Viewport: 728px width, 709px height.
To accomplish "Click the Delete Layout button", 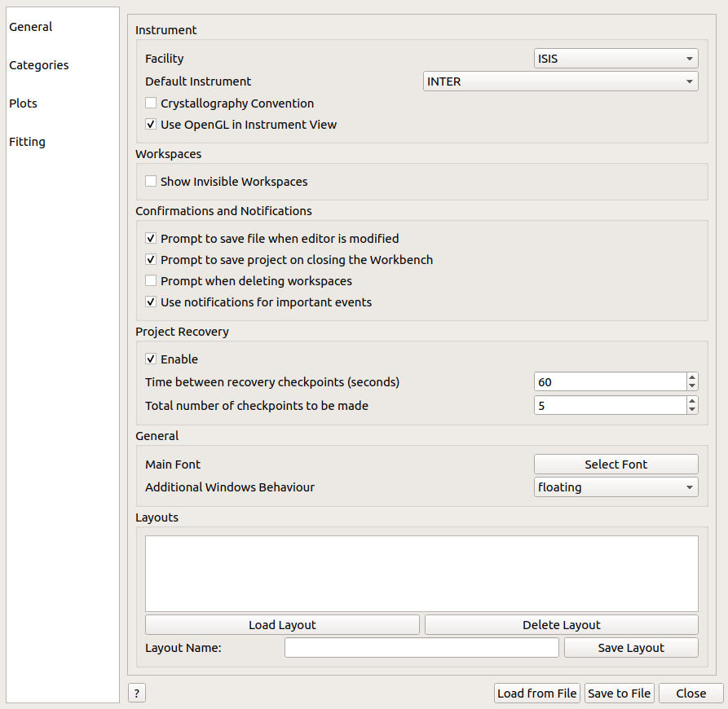I will pyautogui.click(x=561, y=625).
